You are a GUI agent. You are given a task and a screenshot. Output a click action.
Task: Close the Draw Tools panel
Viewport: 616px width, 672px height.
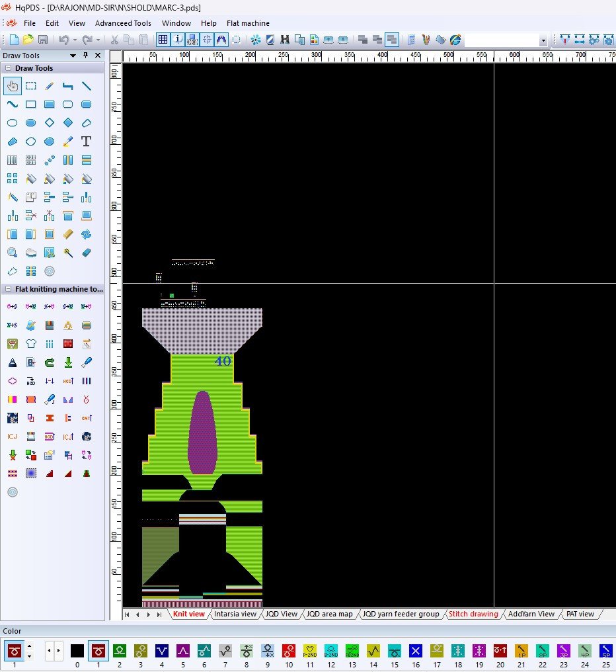[98, 56]
